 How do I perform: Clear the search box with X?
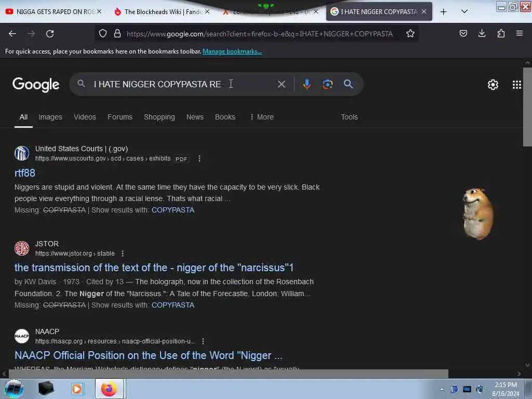[x=281, y=84]
